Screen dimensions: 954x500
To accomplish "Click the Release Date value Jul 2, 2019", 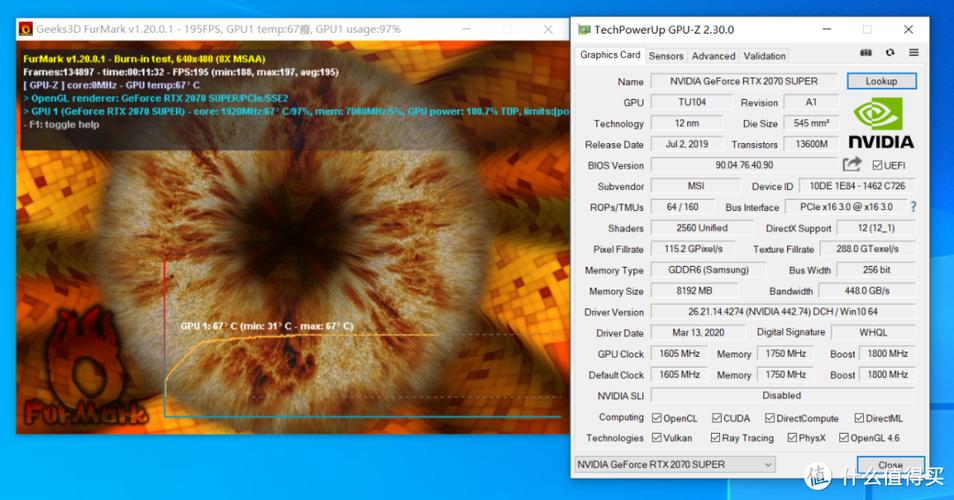I will click(687, 144).
